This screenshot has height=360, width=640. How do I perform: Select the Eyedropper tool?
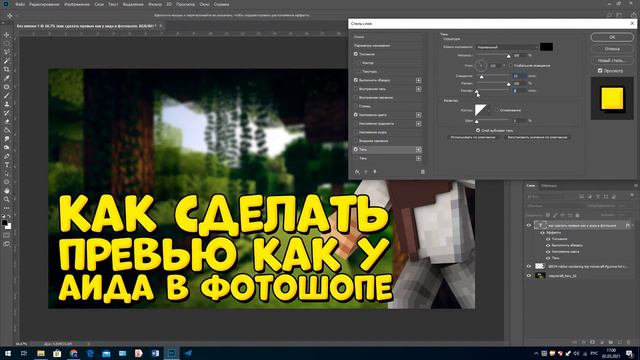pyautogui.click(x=7, y=78)
